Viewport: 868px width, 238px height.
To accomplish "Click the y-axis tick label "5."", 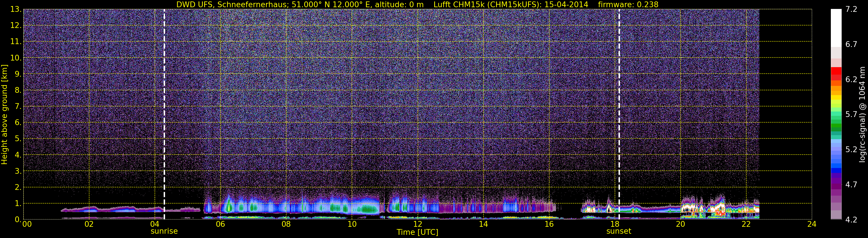I will coord(18,139).
